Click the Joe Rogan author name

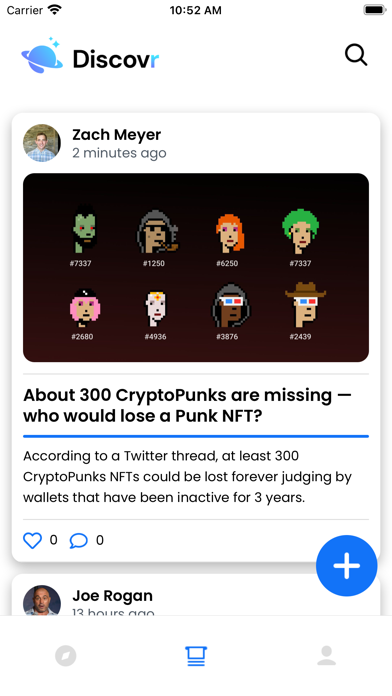tap(112, 596)
